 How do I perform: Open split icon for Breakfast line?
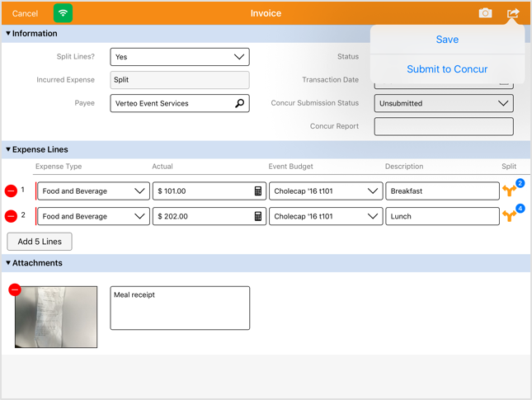(x=510, y=191)
